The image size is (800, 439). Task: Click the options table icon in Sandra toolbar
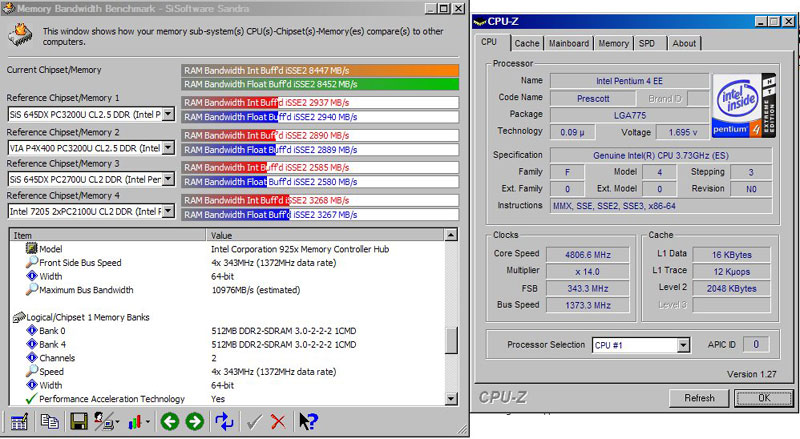click(19, 422)
